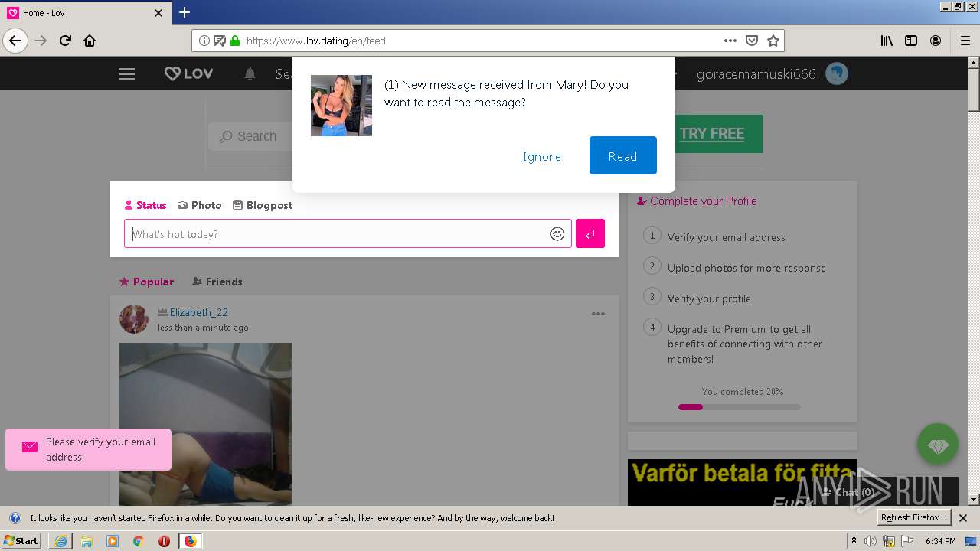Click Mary's photo in the message popup
This screenshot has height=551, width=980.
tap(341, 106)
